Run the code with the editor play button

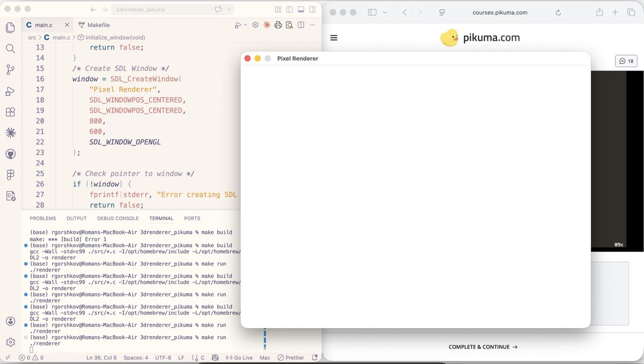238,25
